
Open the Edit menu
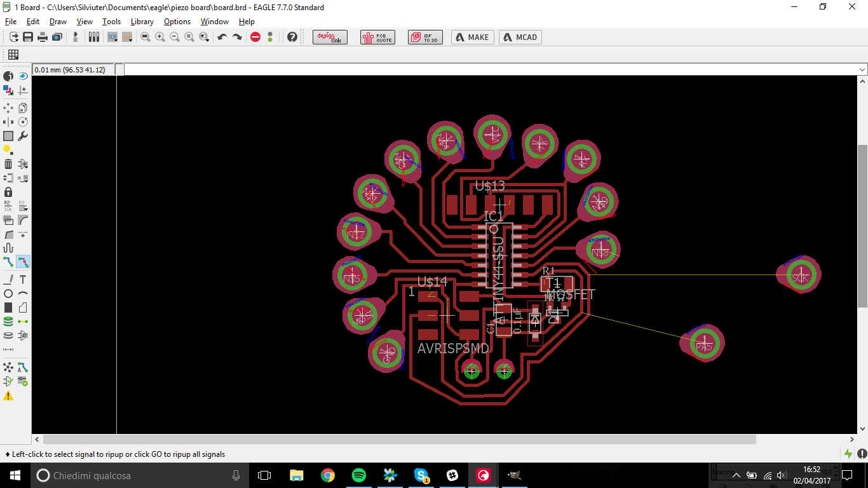tap(33, 22)
